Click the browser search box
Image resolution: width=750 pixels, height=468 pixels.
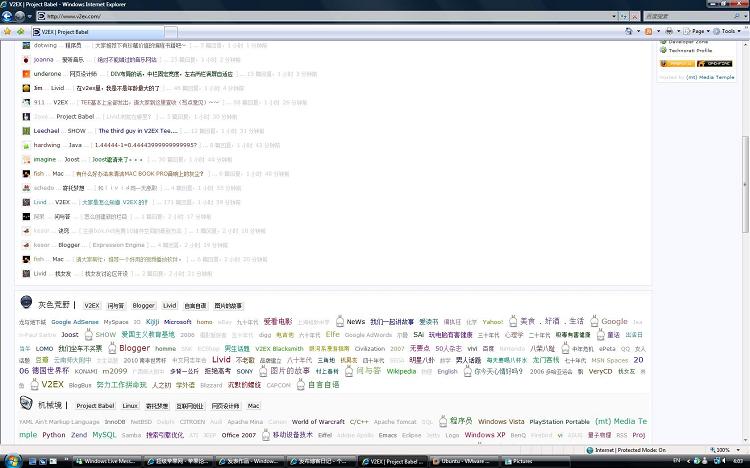pos(690,16)
